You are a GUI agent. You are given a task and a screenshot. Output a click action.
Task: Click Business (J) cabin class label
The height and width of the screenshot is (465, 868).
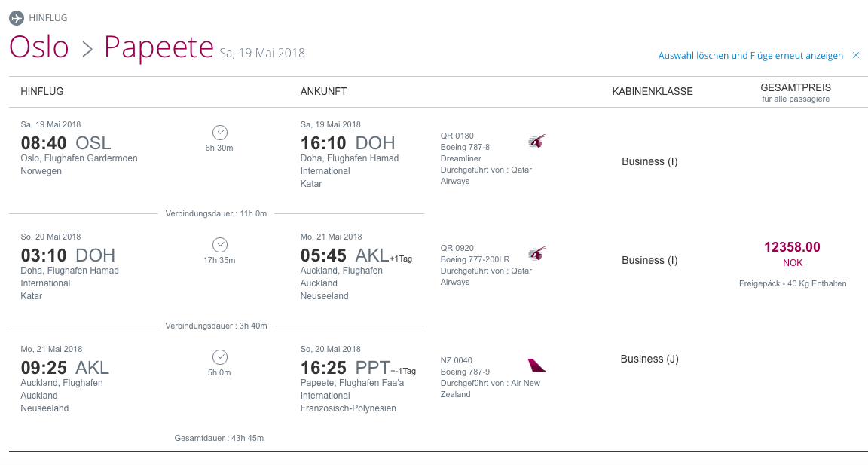[x=649, y=359]
